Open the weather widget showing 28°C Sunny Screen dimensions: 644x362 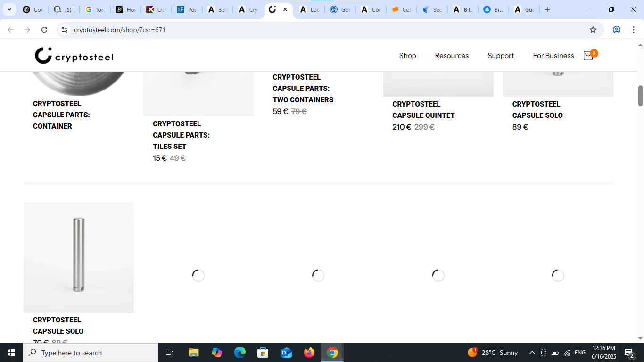tap(493, 353)
